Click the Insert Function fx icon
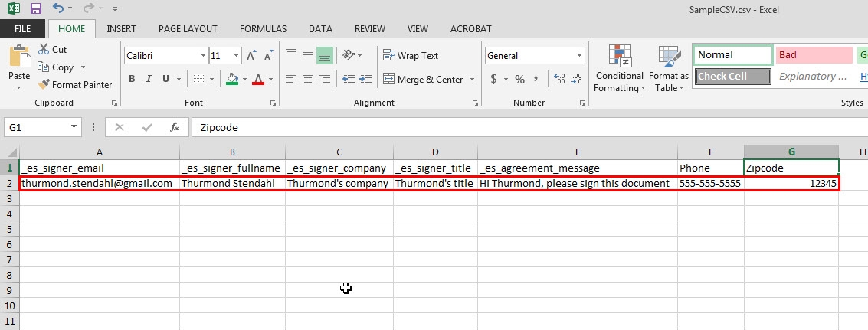This screenshot has width=868, height=330. pos(175,127)
